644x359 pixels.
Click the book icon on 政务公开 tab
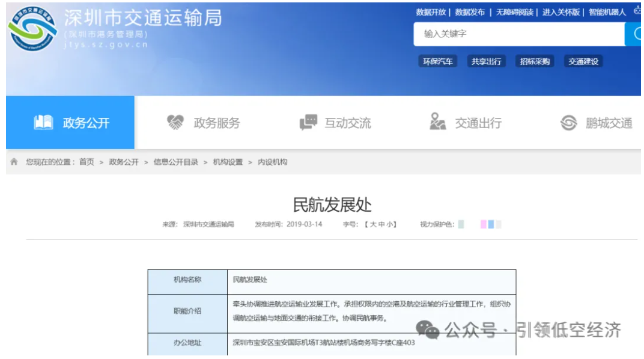pyautogui.click(x=44, y=123)
